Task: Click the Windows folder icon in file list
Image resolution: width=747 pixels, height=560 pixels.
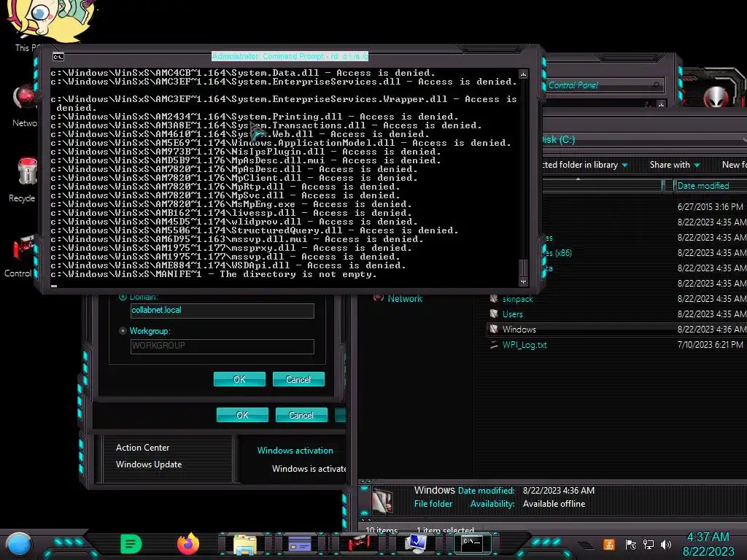Action: [494, 330]
